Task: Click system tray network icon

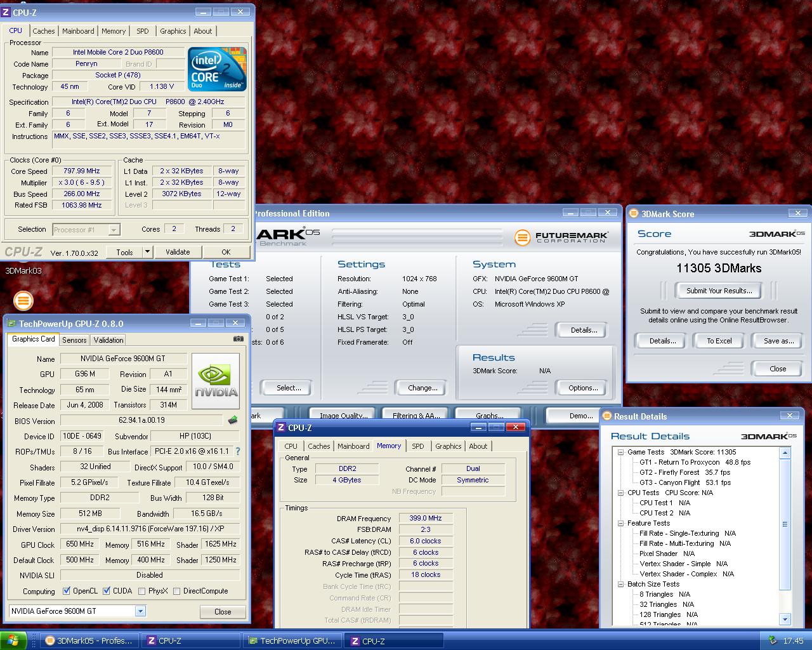Action: coord(772,640)
